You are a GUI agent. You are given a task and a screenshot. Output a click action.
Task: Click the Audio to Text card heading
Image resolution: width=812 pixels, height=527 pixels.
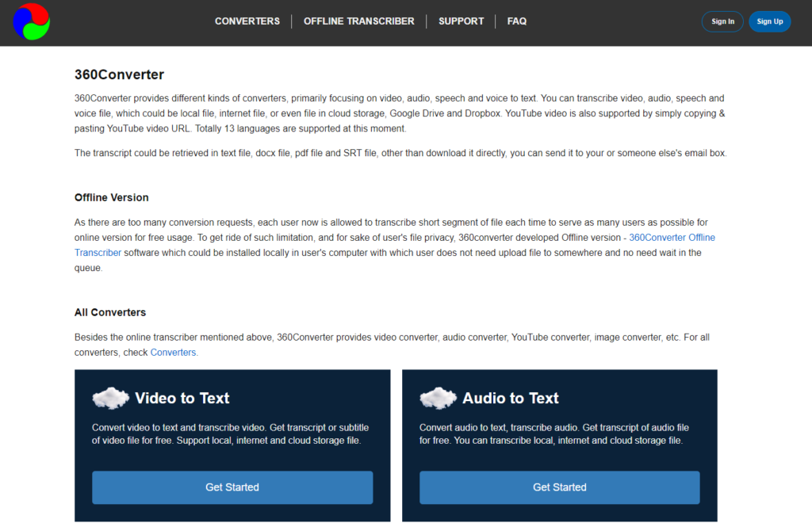[x=510, y=398]
